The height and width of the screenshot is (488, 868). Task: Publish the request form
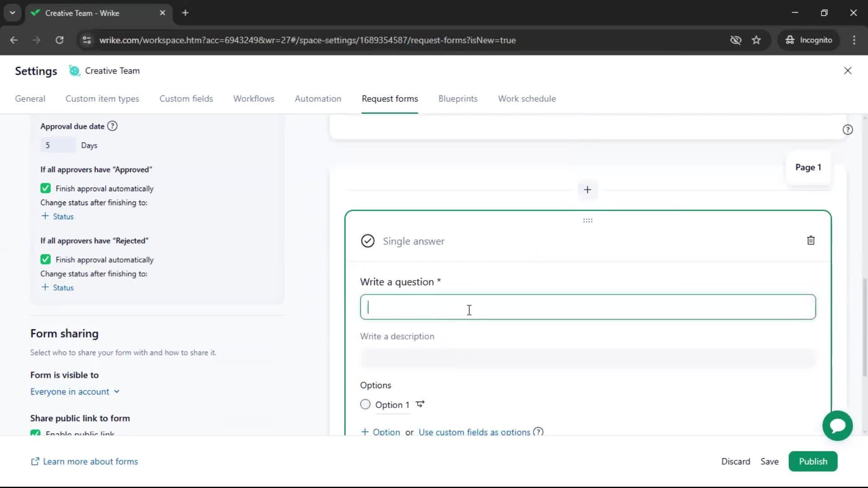[x=813, y=461]
